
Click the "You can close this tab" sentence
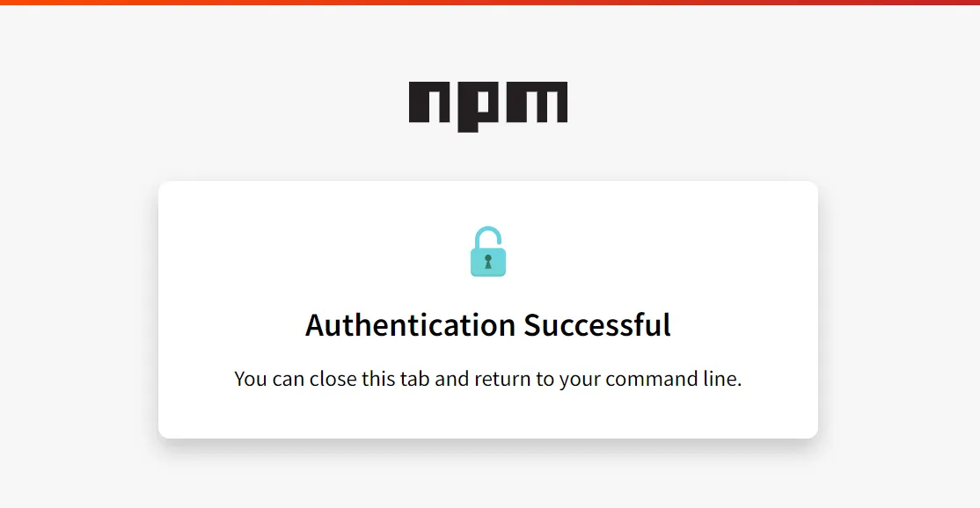coord(488,380)
